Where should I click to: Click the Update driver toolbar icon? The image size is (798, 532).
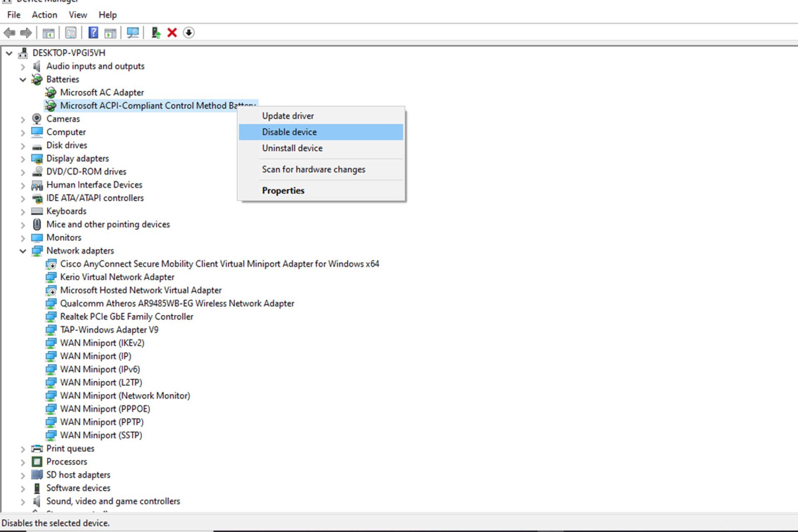pyautogui.click(x=156, y=32)
